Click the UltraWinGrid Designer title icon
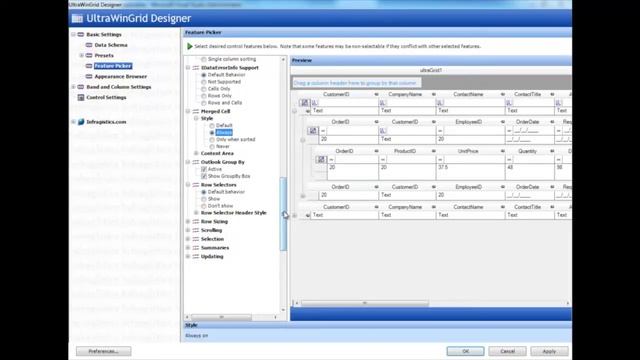This screenshot has width=640, height=360. point(77,18)
